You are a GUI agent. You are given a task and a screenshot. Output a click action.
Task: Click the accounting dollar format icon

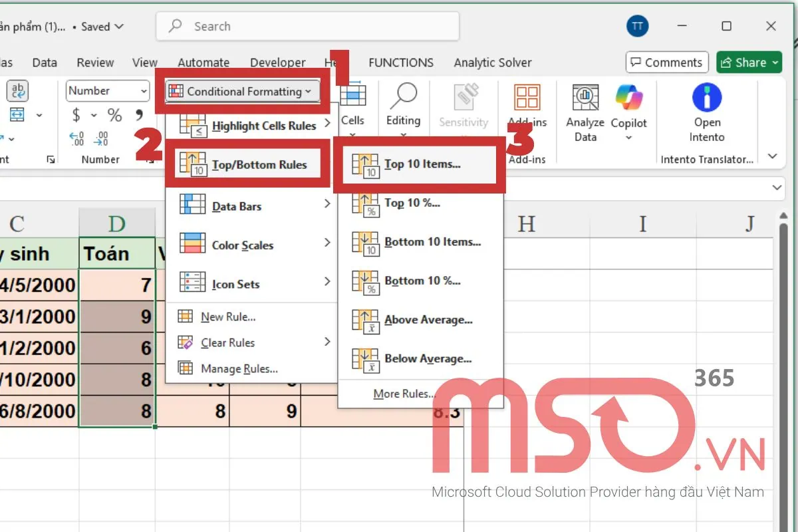(76, 116)
